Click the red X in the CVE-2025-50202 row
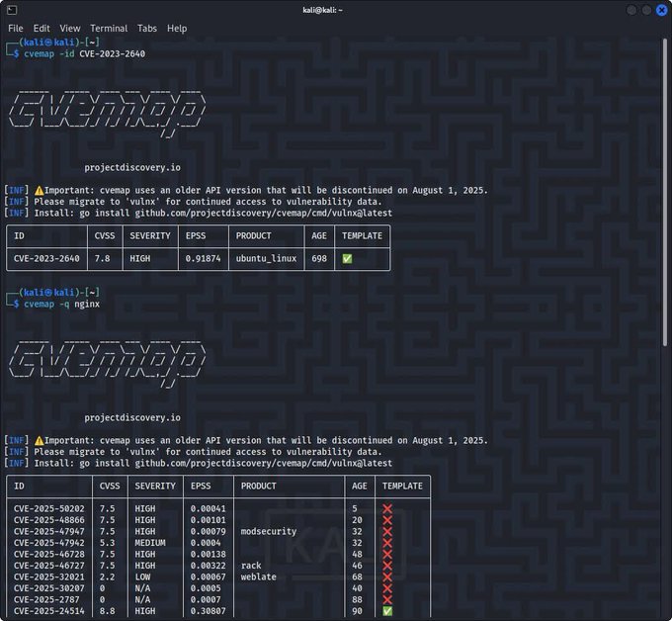 [387, 508]
